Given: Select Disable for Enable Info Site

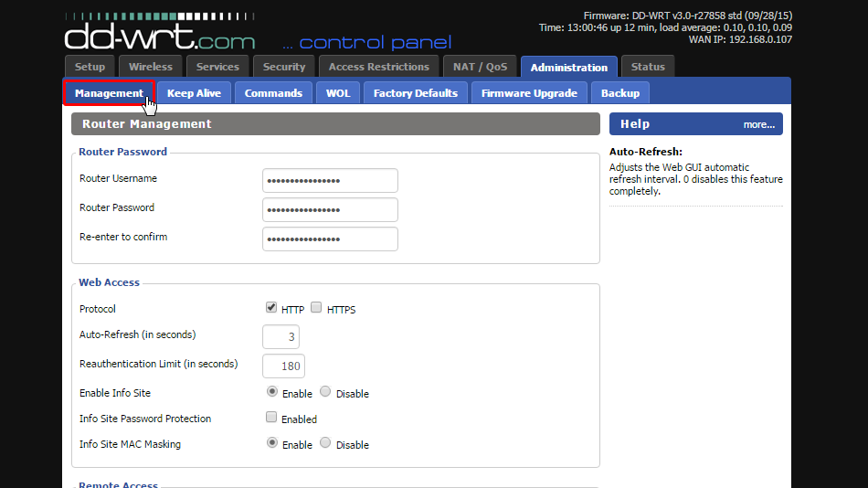Looking at the screenshot, I should (325, 392).
